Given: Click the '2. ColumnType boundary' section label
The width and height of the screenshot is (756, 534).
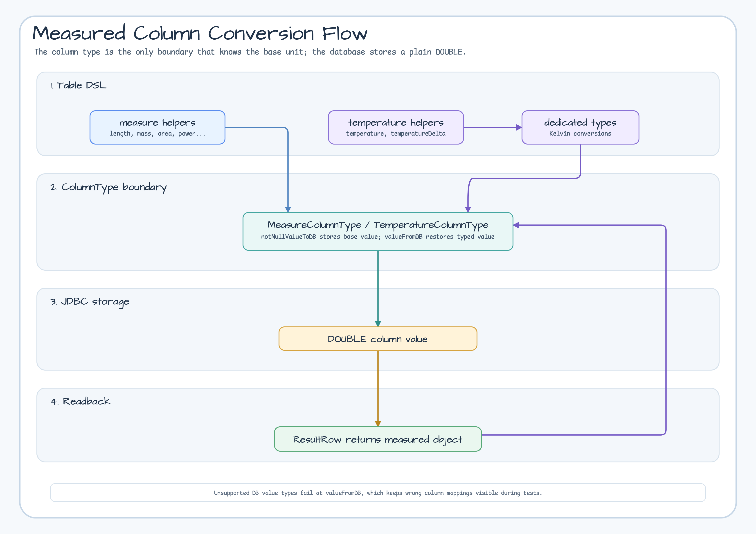Looking at the screenshot, I should point(108,188).
